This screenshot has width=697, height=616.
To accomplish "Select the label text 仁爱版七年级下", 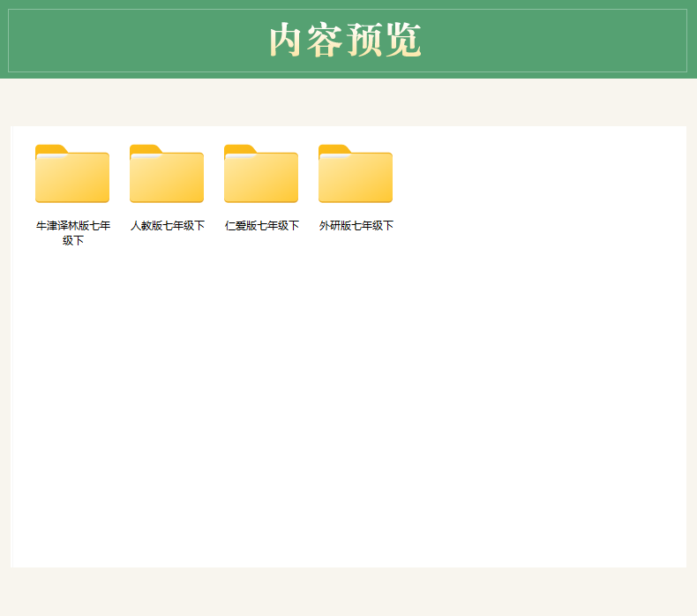I will 262,226.
